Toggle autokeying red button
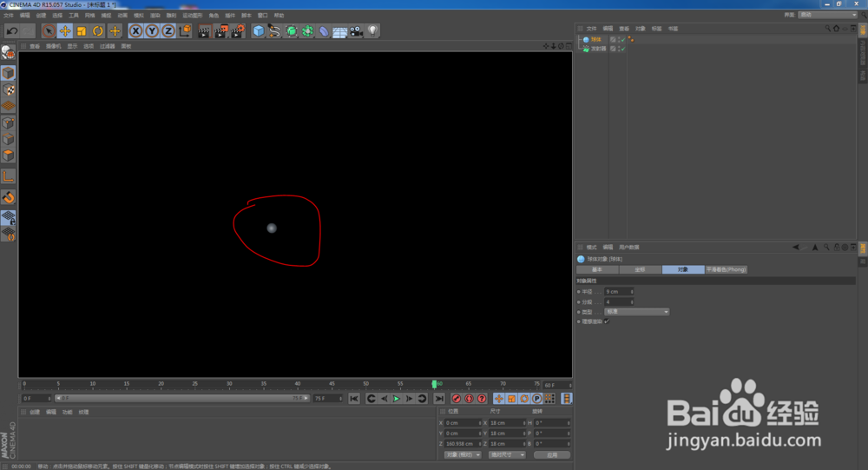 point(469,399)
